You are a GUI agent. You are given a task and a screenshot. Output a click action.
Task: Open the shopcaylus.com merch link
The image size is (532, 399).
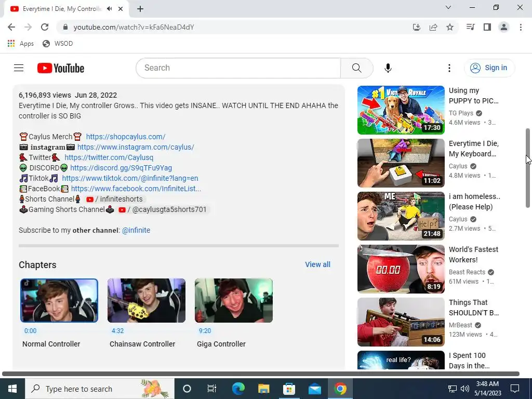pyautogui.click(x=126, y=137)
